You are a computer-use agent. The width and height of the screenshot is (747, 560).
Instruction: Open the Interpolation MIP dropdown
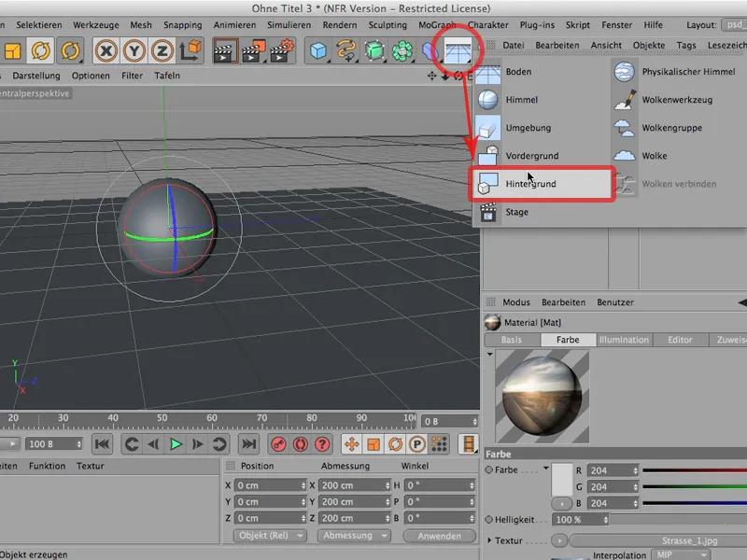pos(682,555)
